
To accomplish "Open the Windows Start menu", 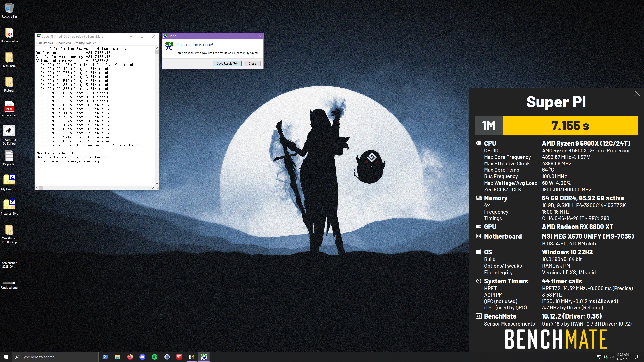I will click(x=6, y=357).
